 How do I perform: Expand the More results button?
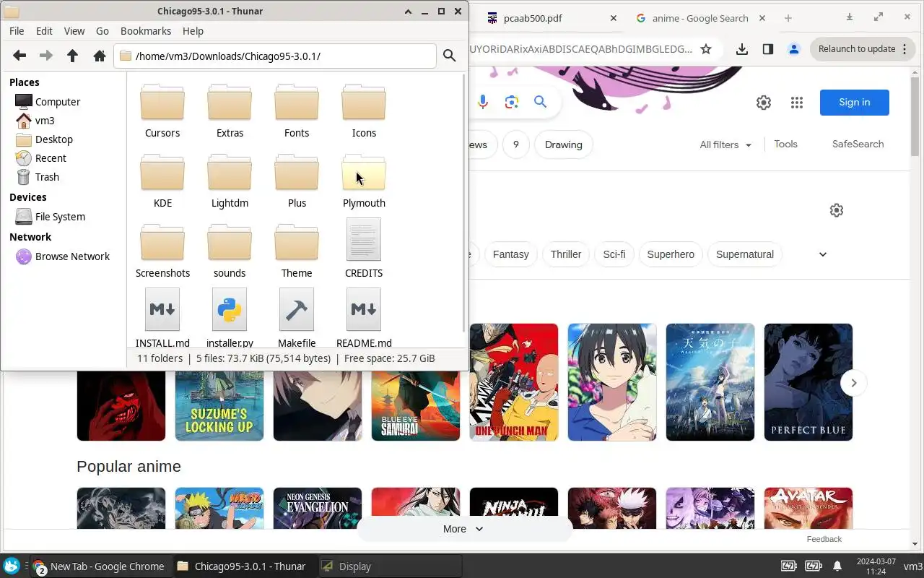tap(463, 529)
